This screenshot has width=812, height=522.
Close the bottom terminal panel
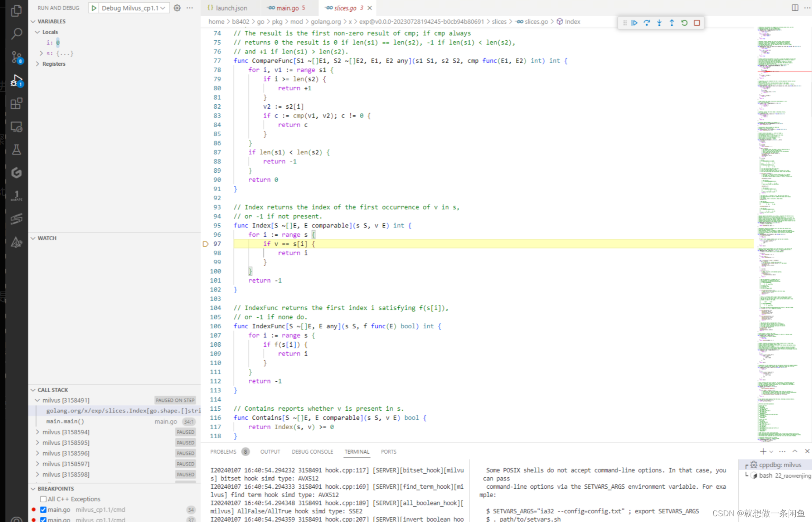[x=807, y=451]
